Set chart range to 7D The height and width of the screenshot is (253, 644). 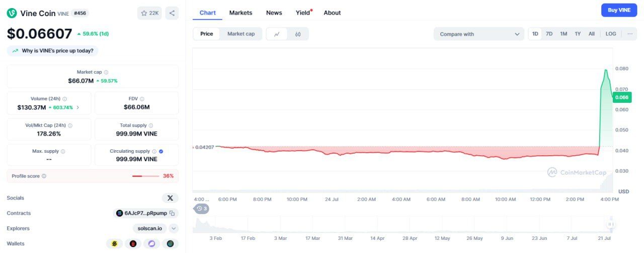[549, 34]
